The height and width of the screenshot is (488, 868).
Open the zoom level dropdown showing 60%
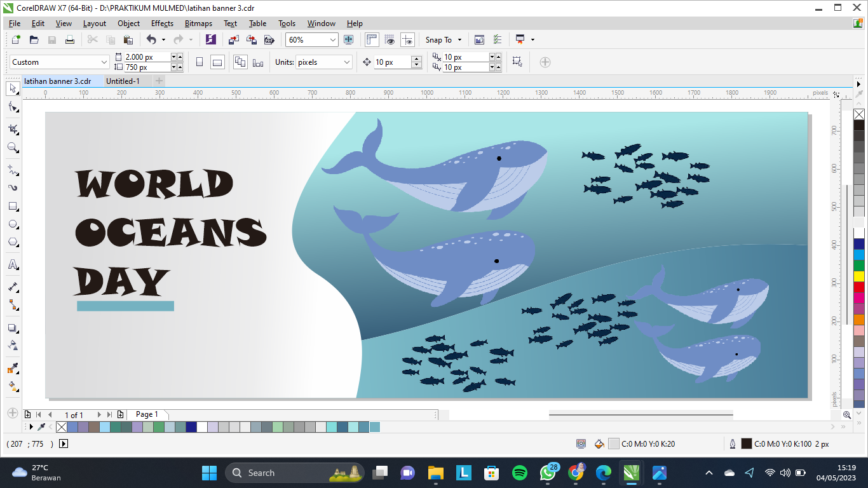tap(332, 40)
